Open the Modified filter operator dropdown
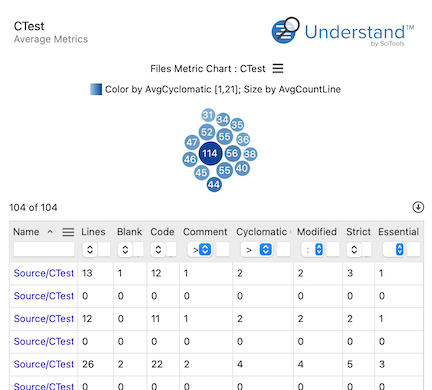Screen dimensions: 432x390 (312, 250)
